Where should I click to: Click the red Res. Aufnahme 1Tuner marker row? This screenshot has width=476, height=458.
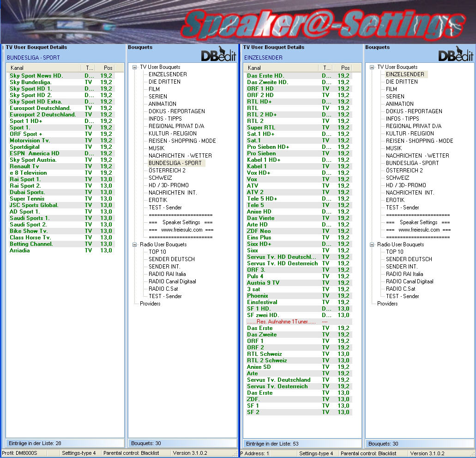pos(298,322)
